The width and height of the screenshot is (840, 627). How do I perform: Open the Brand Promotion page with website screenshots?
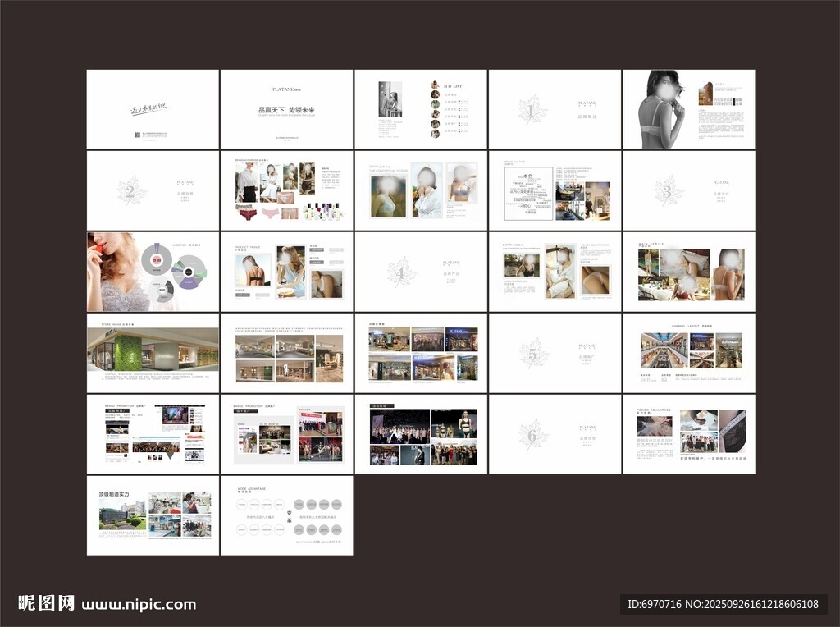(153, 434)
